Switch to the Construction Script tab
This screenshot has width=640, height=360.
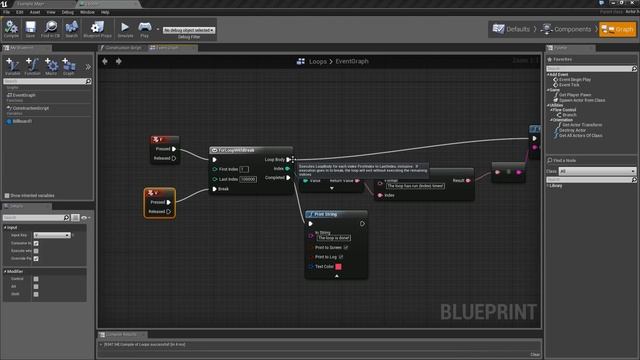(123, 48)
